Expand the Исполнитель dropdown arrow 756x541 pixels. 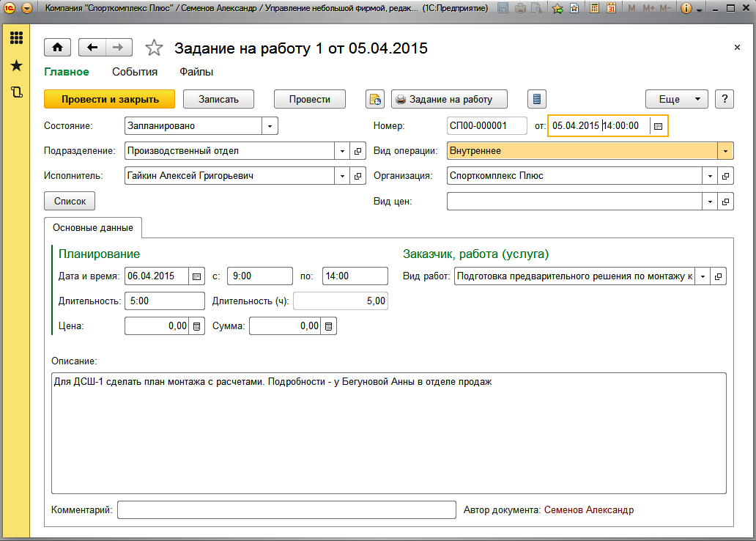click(343, 176)
